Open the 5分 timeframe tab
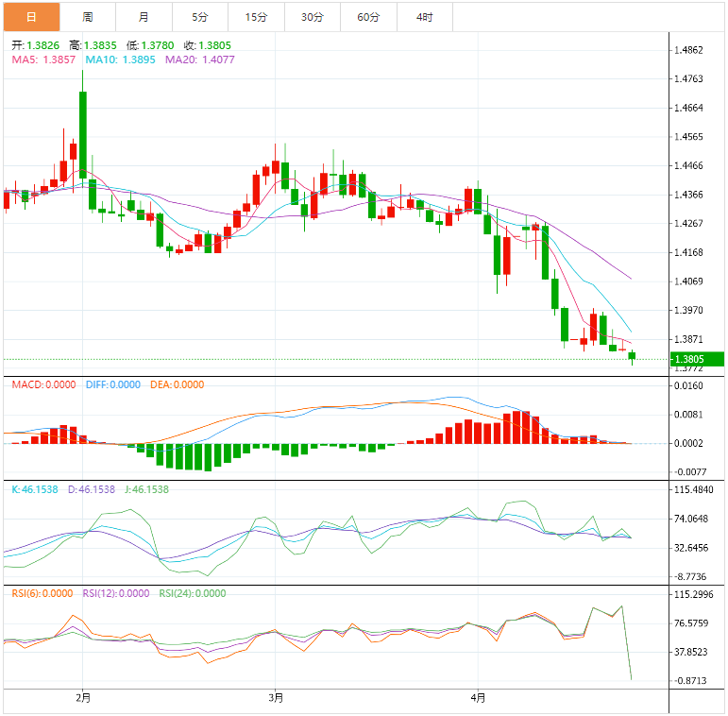 point(200,17)
